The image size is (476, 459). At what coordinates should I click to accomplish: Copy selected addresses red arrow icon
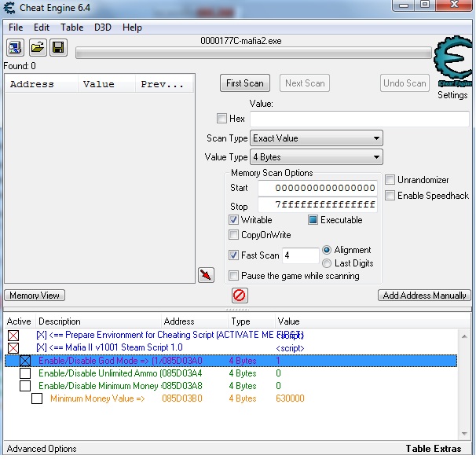pos(206,275)
